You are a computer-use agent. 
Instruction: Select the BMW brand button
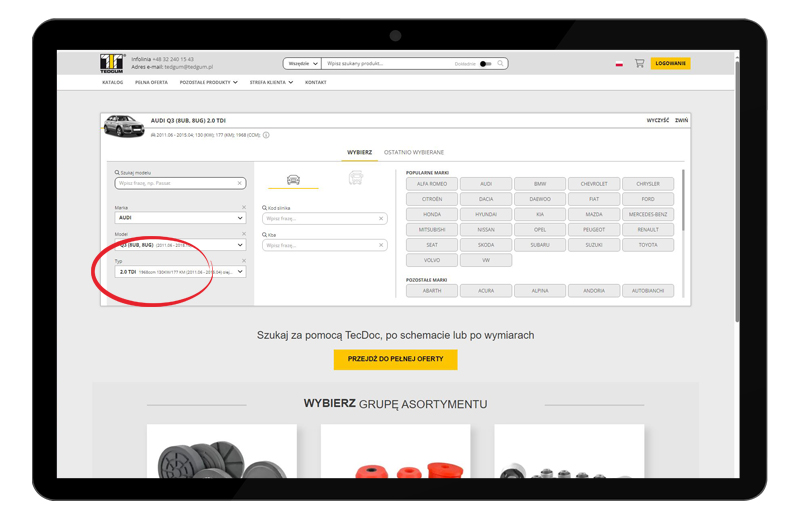[x=540, y=184]
